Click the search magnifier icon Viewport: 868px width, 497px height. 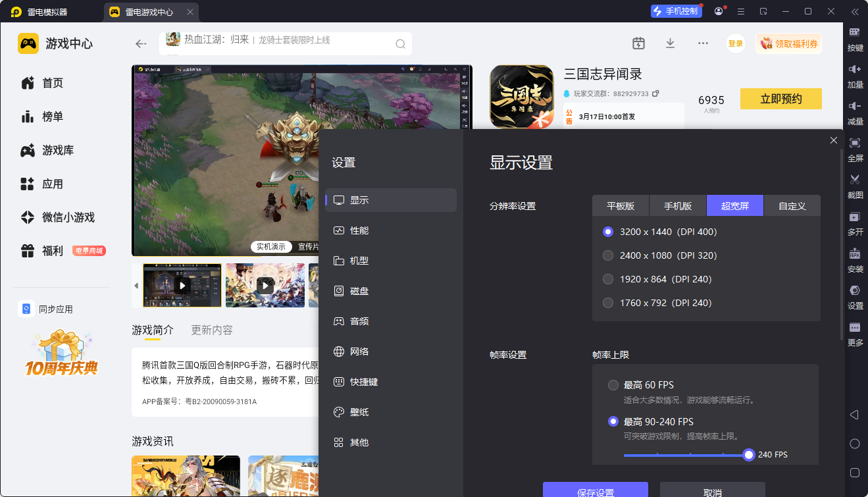[400, 44]
